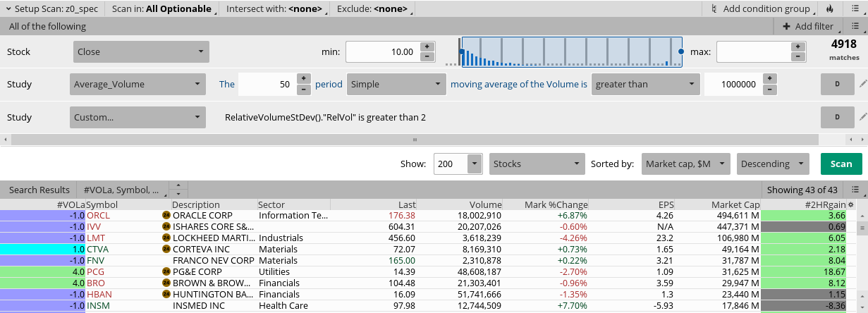Click the D aggregation button on Custom study row
Screen dimensions: 868x313
tap(838, 116)
